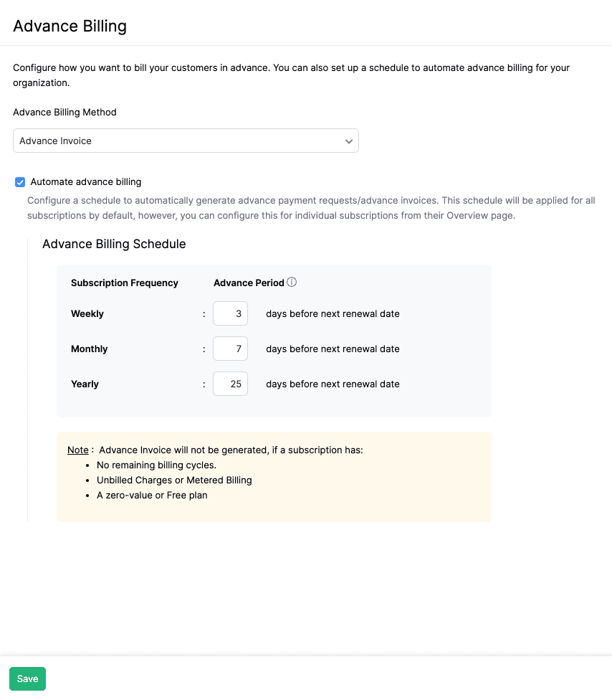Click the Weekly frequency row label

(x=86, y=313)
